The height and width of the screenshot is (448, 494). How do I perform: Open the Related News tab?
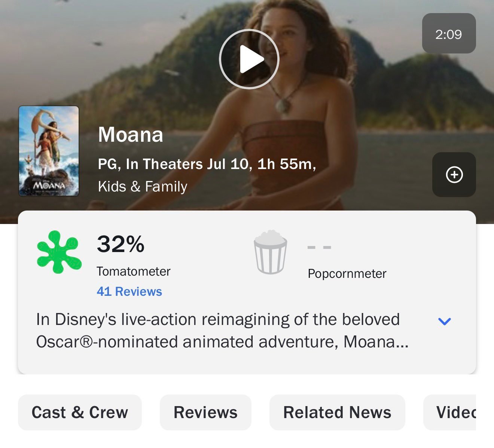[x=337, y=412]
